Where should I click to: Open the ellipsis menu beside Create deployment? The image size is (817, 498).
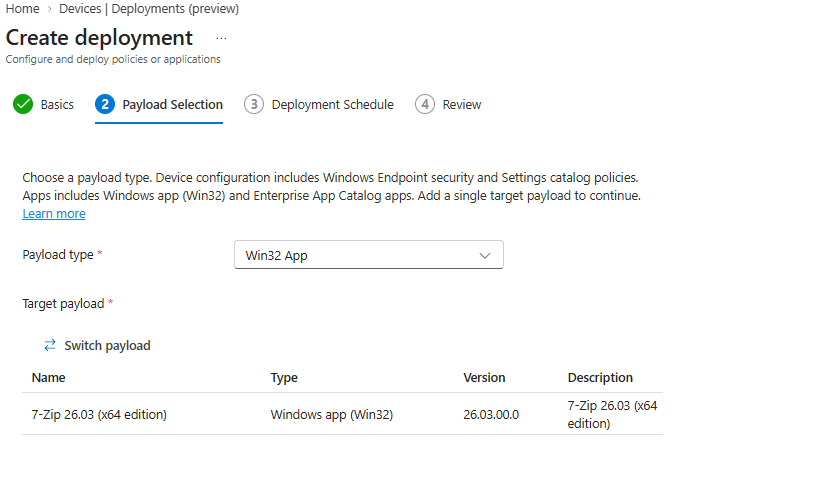pyautogui.click(x=221, y=39)
